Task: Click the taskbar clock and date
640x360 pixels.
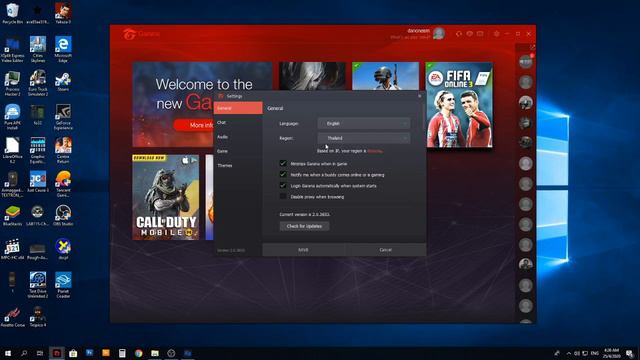Action: (x=611, y=353)
